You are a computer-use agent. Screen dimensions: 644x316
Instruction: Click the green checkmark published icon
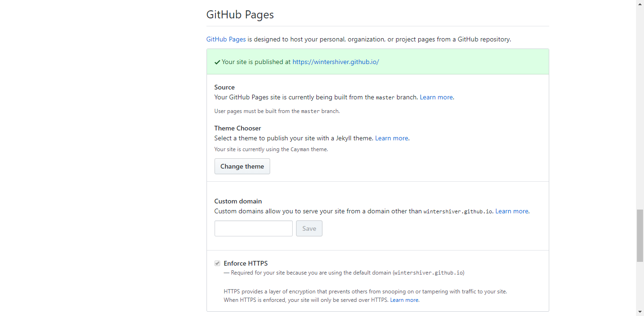click(217, 62)
